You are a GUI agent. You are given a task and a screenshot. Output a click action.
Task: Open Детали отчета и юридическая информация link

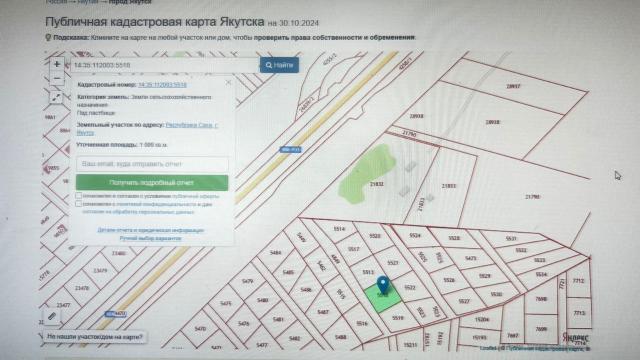click(151, 230)
